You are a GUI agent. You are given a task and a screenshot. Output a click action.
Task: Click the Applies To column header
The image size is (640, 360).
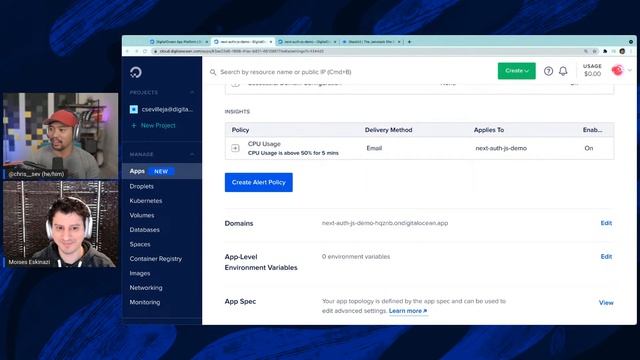coord(489,130)
